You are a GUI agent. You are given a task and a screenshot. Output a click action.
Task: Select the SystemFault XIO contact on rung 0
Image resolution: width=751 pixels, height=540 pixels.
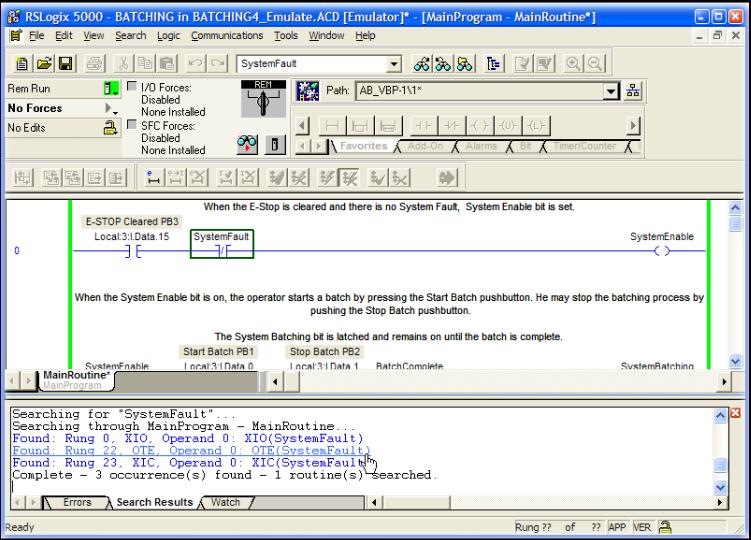(x=222, y=244)
